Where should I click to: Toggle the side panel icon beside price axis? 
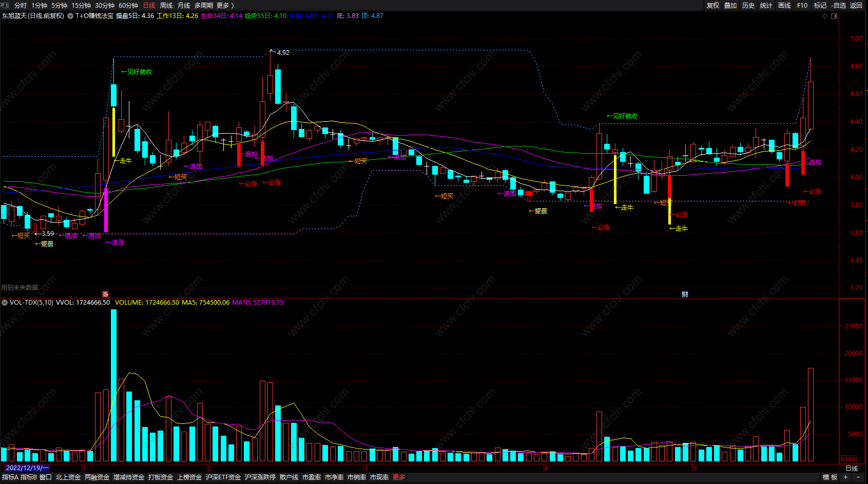pos(834,16)
